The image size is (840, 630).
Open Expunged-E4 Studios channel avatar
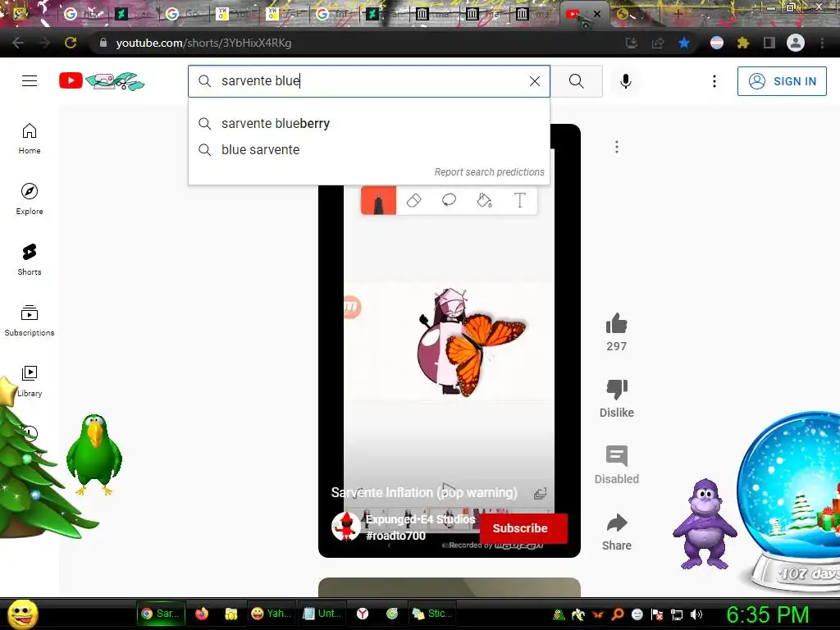[x=345, y=526]
